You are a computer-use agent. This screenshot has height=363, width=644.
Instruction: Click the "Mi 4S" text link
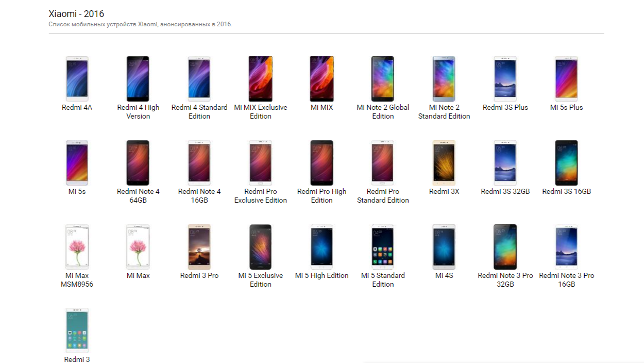444,276
